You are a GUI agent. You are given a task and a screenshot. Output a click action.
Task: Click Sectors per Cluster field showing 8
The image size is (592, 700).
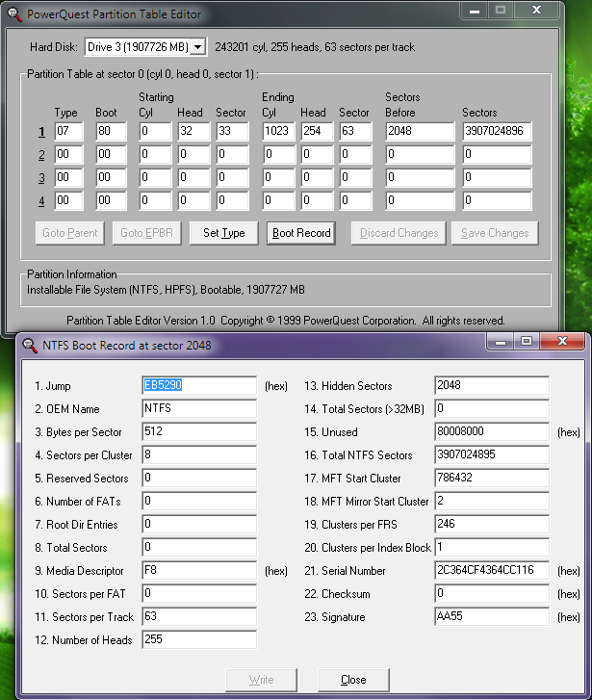coord(199,454)
